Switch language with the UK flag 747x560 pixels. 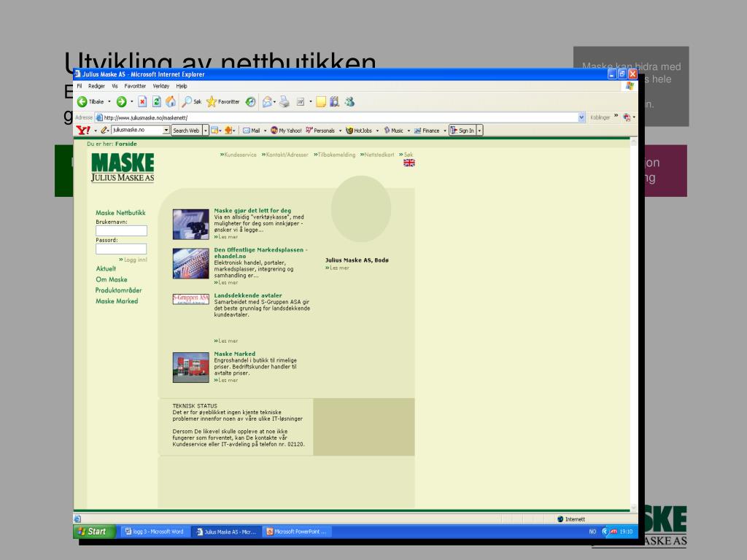point(409,163)
